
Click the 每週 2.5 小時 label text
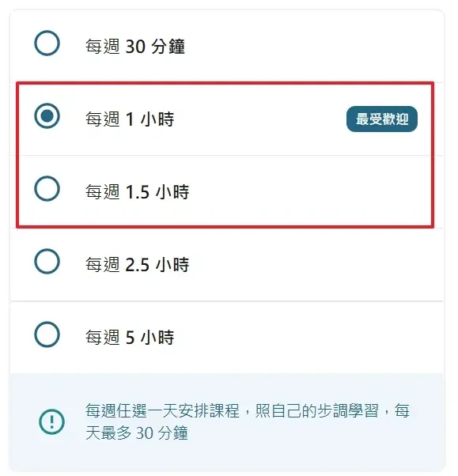click(x=138, y=264)
